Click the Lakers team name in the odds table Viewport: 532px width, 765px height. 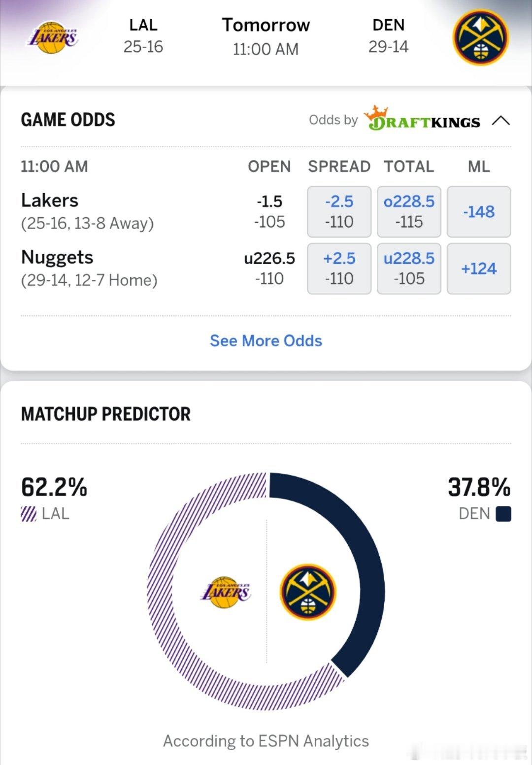tap(49, 200)
